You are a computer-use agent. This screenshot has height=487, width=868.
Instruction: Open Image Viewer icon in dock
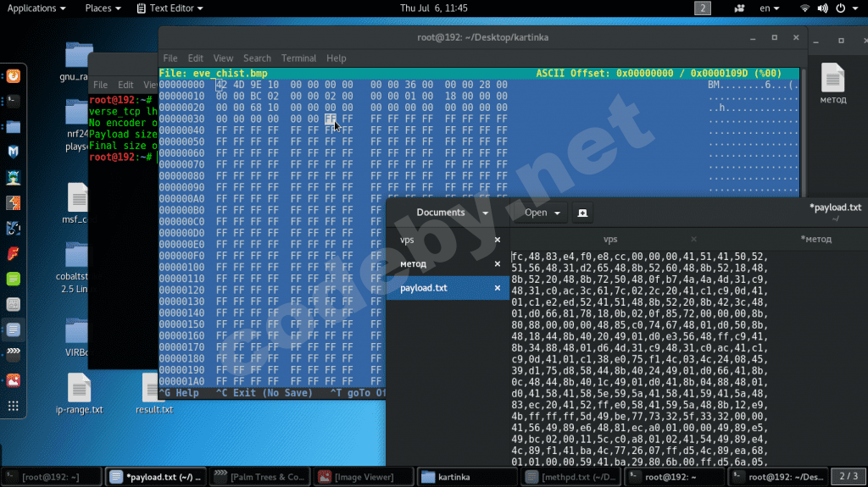point(14,380)
